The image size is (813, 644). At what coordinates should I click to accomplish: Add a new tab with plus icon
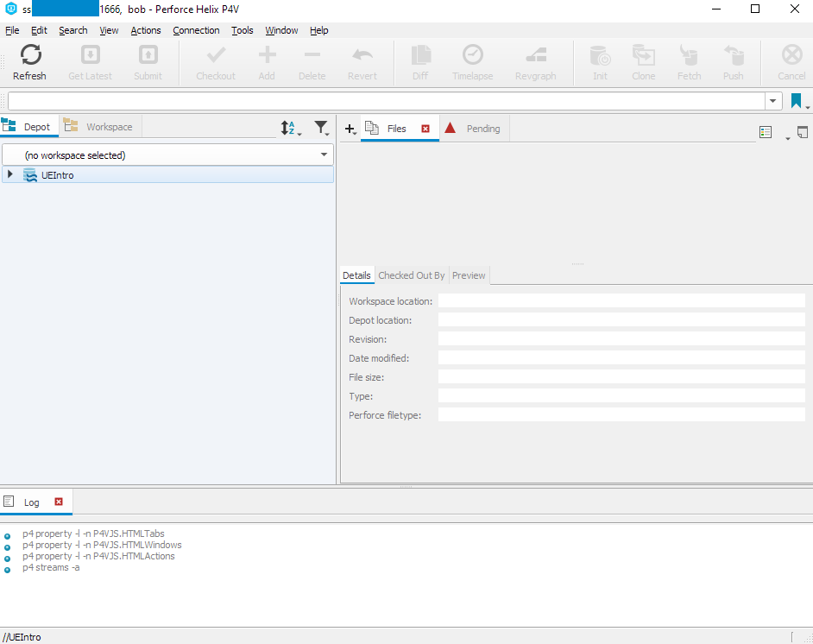coord(350,129)
